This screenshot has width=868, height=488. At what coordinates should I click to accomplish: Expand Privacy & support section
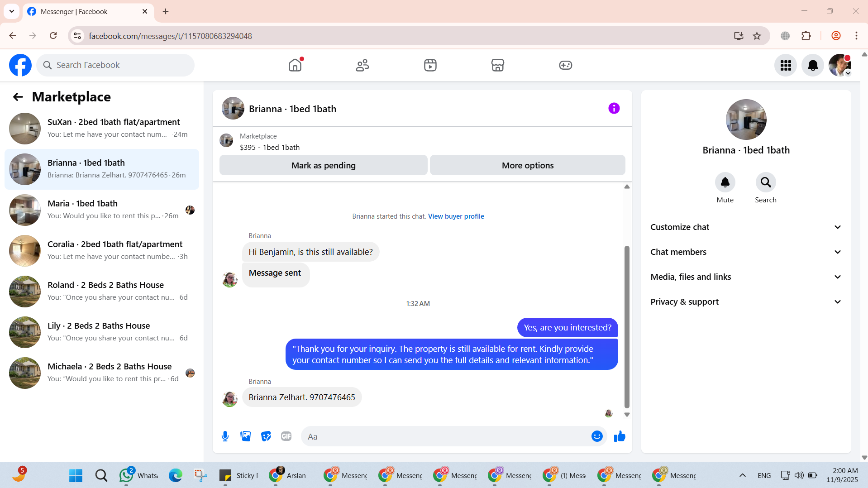tap(746, 302)
